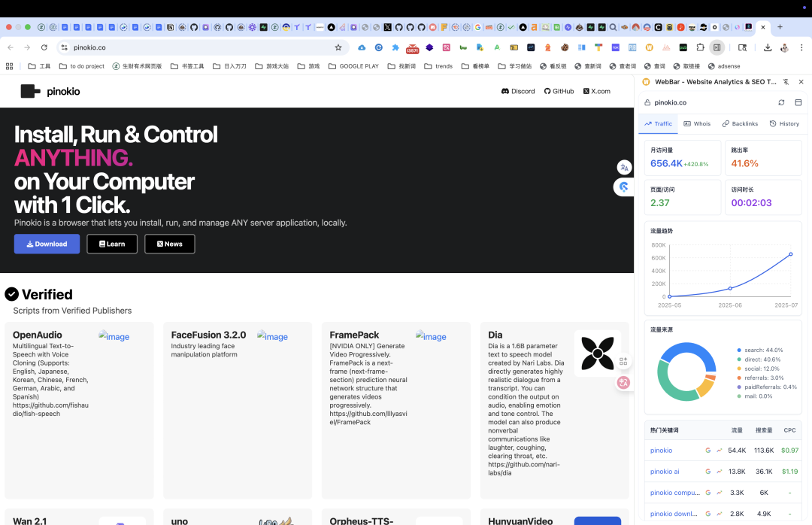Click the pinokio logo in the site header

[x=50, y=91]
